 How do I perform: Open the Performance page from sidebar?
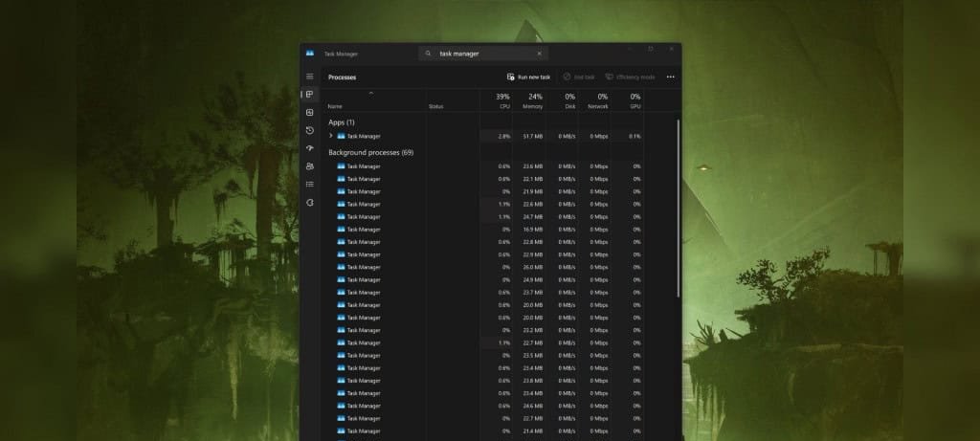point(309,113)
